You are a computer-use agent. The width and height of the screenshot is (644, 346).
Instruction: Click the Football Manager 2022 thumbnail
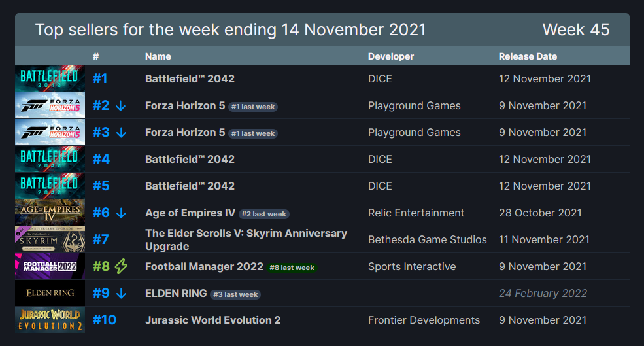(x=50, y=266)
